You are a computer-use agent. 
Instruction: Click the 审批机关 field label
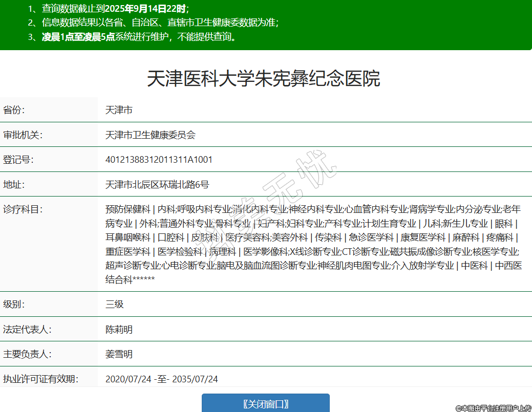tap(23, 135)
